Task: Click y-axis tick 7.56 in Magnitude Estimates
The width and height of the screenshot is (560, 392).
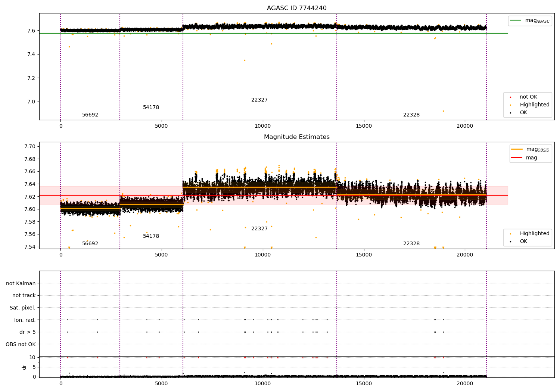Action: (30, 234)
